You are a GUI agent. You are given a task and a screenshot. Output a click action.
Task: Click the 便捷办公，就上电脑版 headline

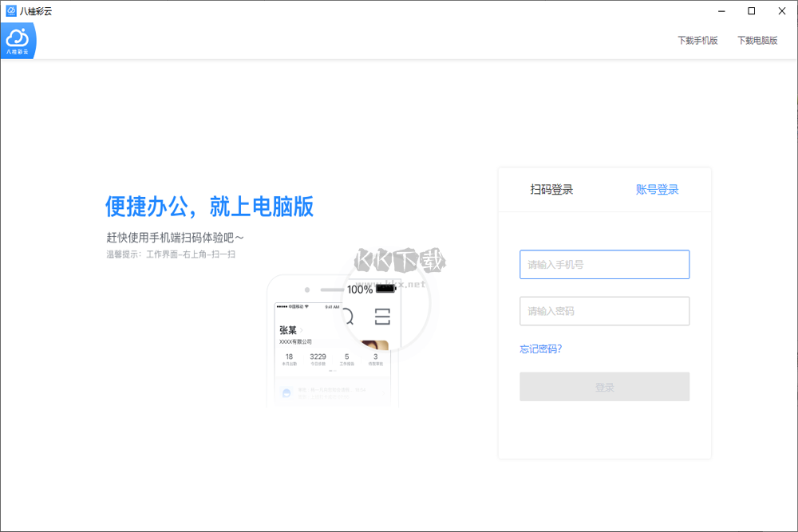click(x=209, y=207)
